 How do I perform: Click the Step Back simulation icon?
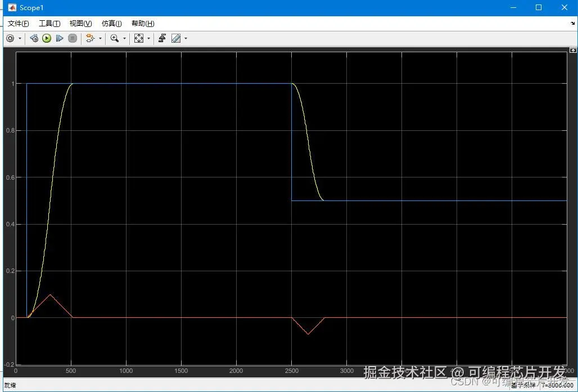[x=34, y=38]
